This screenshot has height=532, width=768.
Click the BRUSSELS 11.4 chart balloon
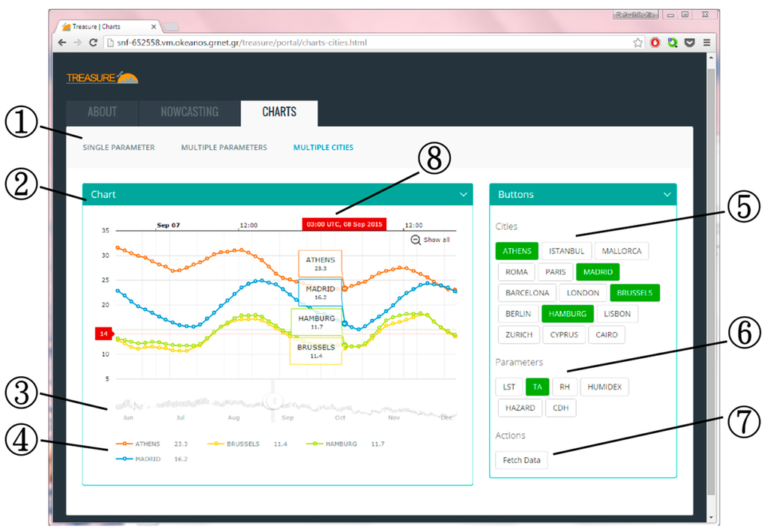[x=316, y=351]
